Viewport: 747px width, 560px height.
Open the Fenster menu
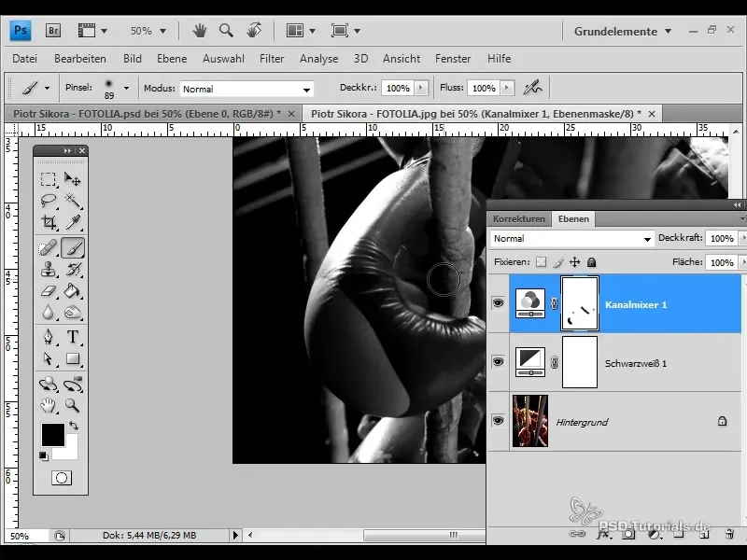click(453, 59)
